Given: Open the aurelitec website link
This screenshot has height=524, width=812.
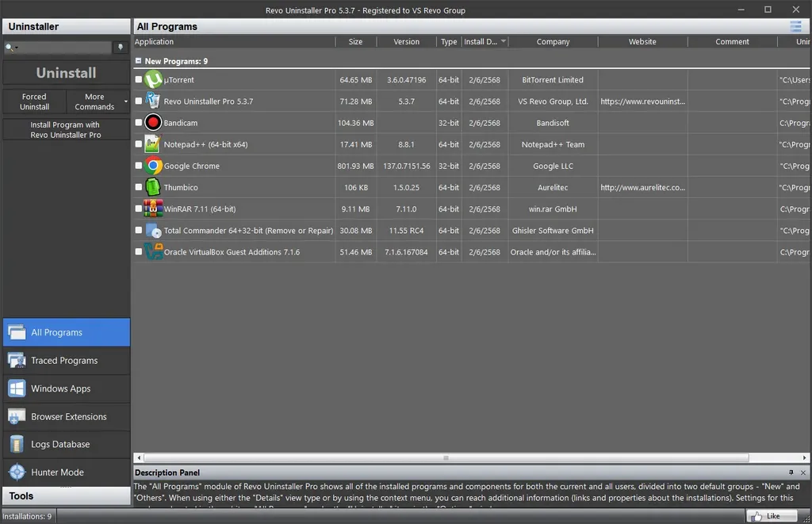Looking at the screenshot, I should tap(642, 187).
